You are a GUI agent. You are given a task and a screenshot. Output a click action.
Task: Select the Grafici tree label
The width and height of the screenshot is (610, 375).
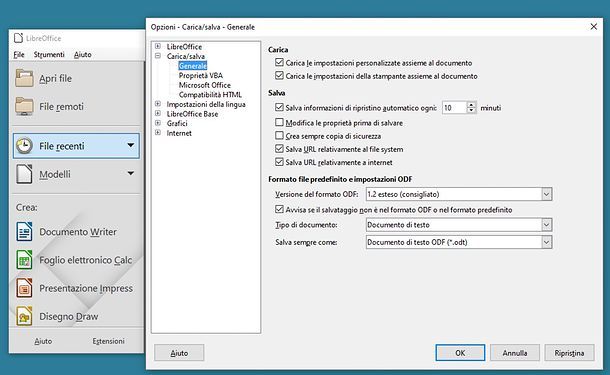coord(177,123)
